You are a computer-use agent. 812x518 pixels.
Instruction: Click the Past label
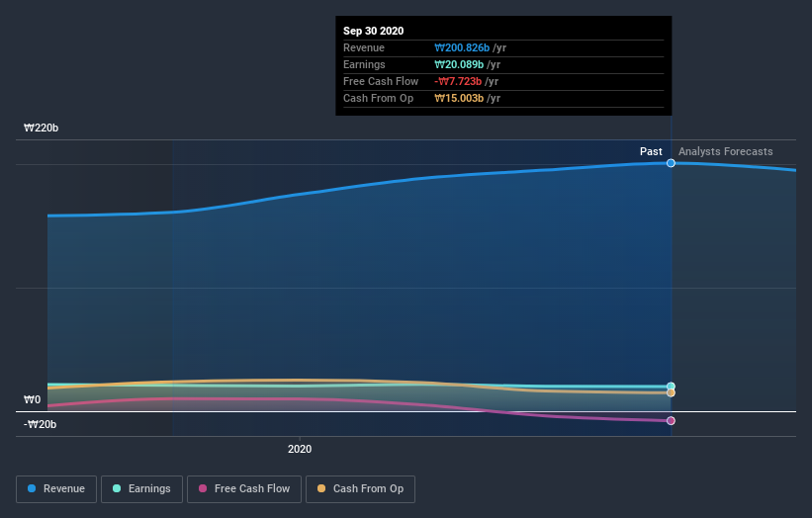click(651, 151)
